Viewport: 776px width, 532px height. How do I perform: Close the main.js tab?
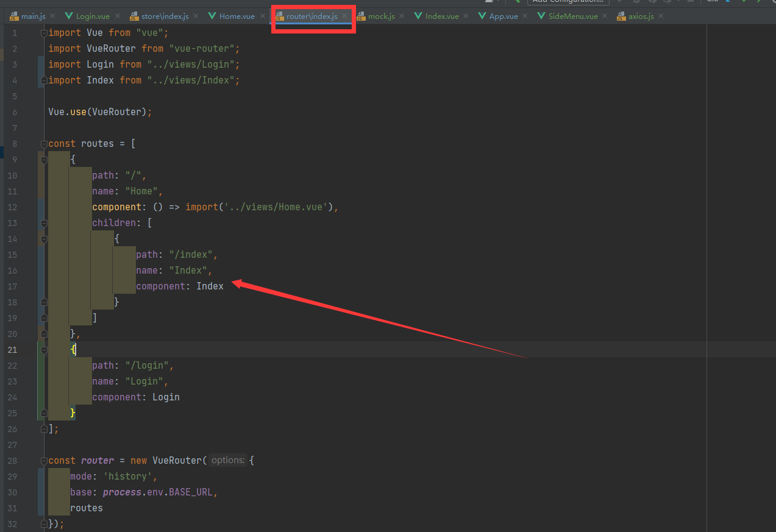coord(52,16)
